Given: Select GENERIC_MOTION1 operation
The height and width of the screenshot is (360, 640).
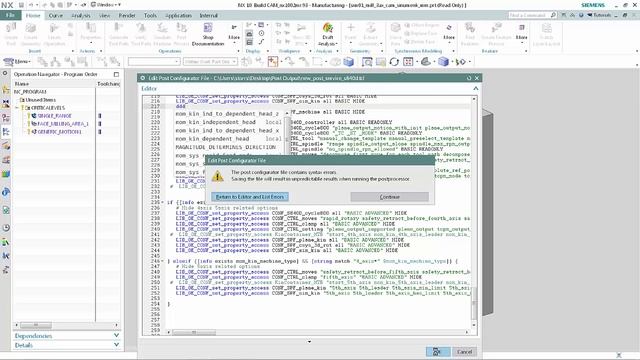Looking at the screenshot, I should (60, 132).
